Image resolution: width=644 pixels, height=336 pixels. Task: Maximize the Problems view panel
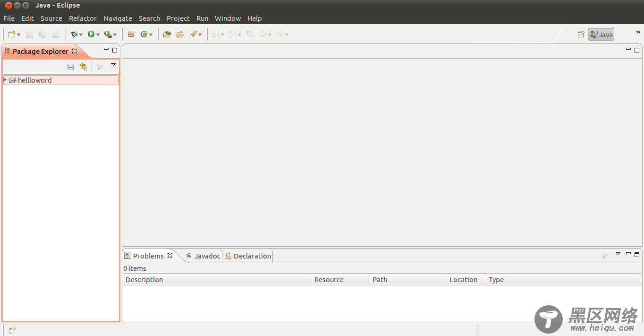click(637, 254)
